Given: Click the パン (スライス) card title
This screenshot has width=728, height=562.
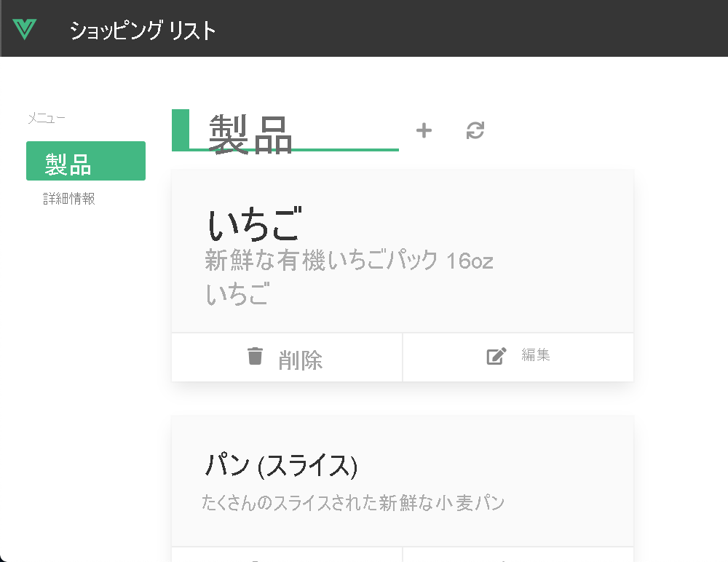Looking at the screenshot, I should pyautogui.click(x=281, y=465).
